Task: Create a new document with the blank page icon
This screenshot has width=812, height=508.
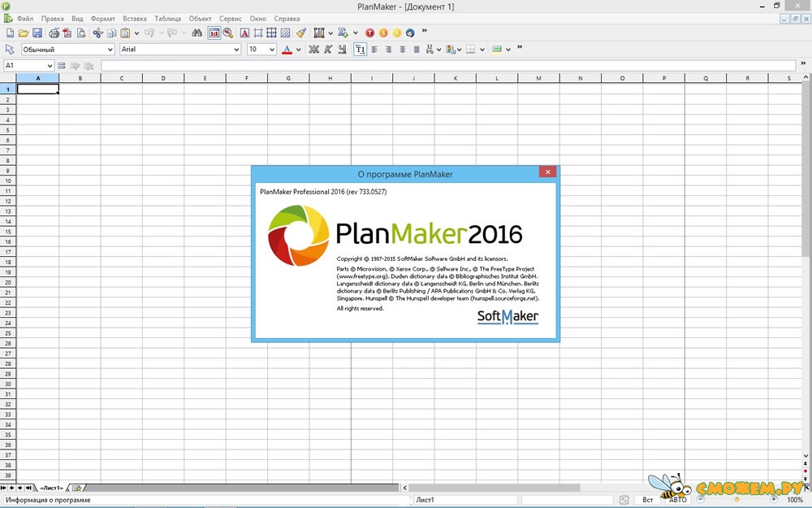Action: coord(10,33)
